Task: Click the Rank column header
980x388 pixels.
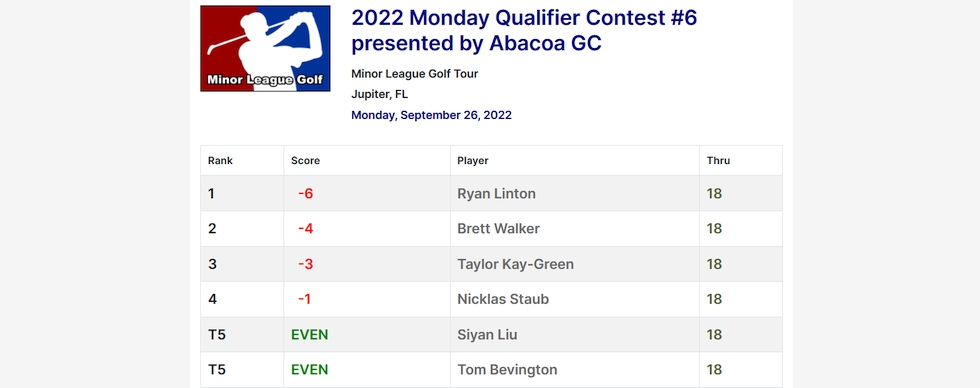Action: click(220, 161)
